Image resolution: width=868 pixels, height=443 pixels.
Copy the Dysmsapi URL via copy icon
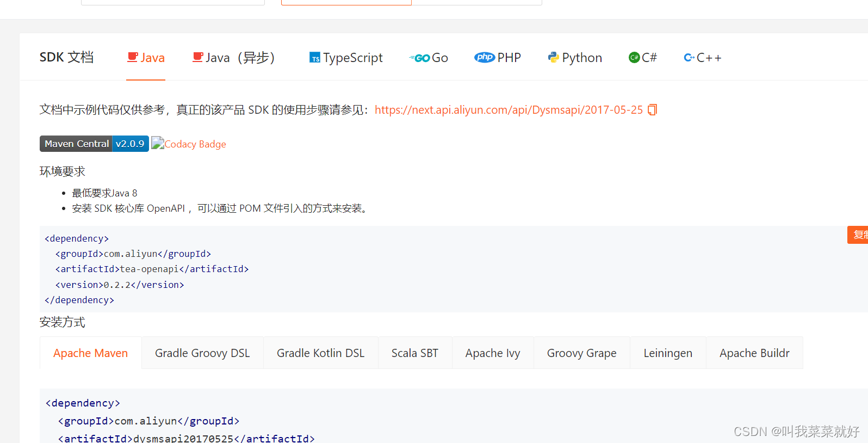click(x=653, y=110)
